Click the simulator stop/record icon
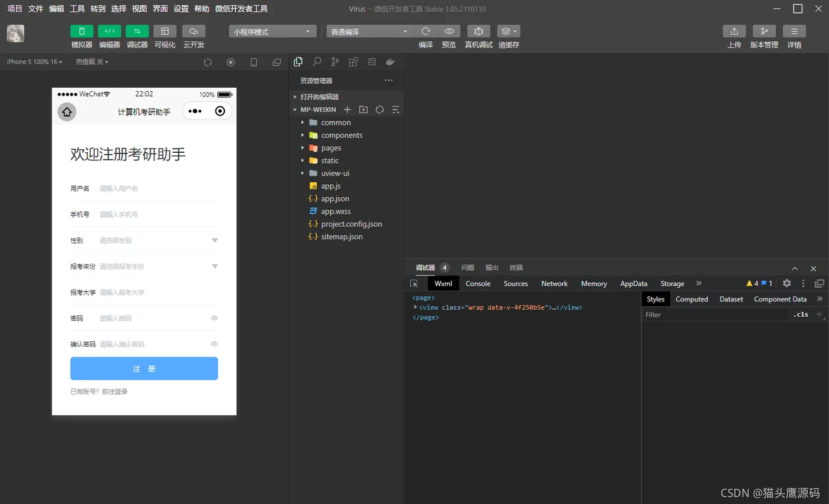The image size is (829, 504). pos(231,62)
